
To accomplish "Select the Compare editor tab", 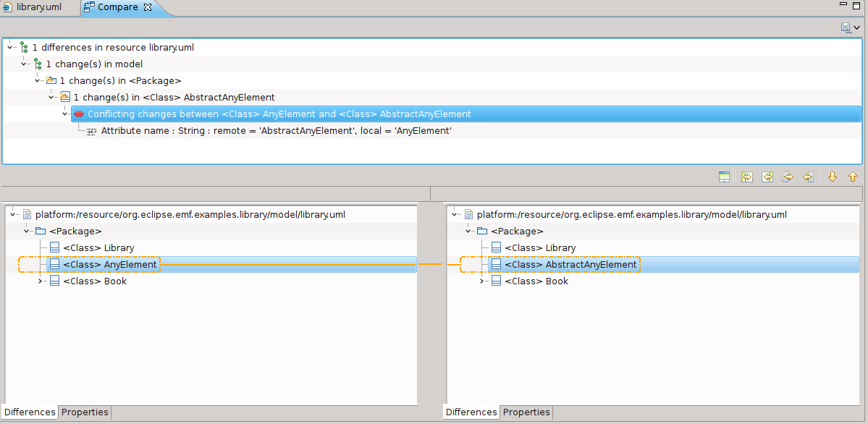I will (x=117, y=8).
